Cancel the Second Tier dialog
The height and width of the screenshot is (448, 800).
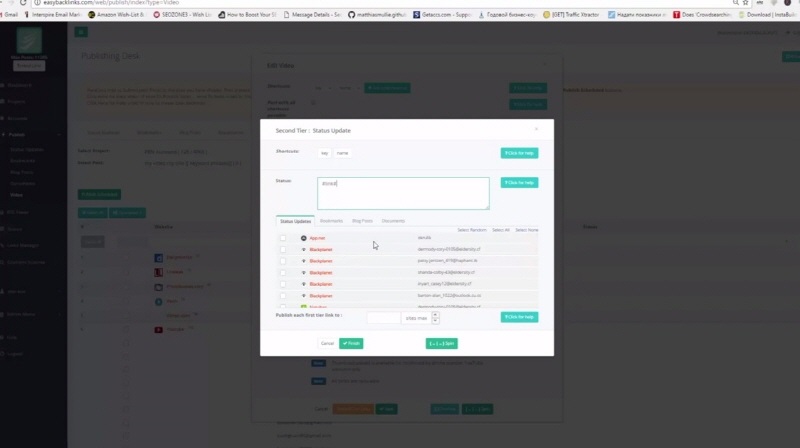[x=327, y=343]
